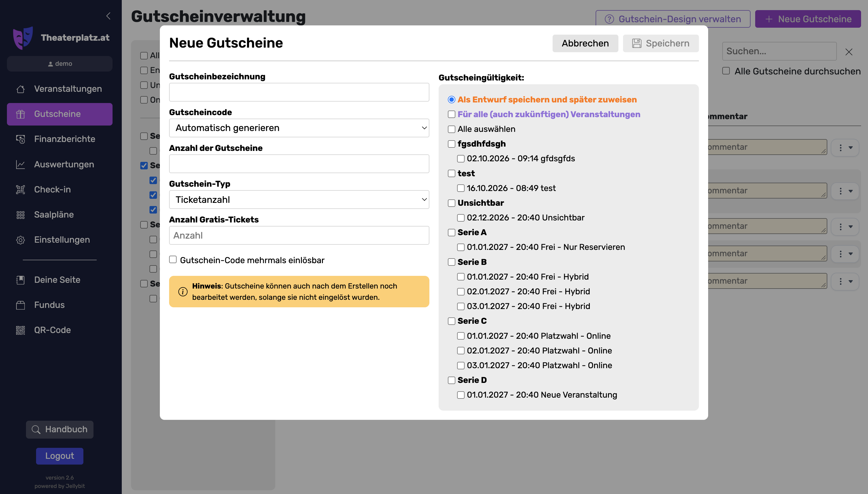Screen dimensions: 868x494
Task: Check Für alle Veranstaltungen option
Action: [452, 114]
